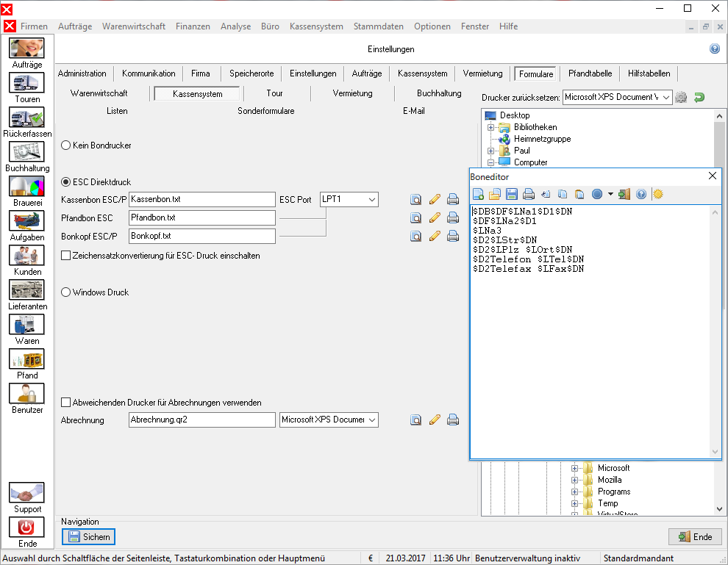This screenshot has width=728, height=565.
Task: Click the paste icon in Boneditor toolbar
Action: [x=579, y=195]
